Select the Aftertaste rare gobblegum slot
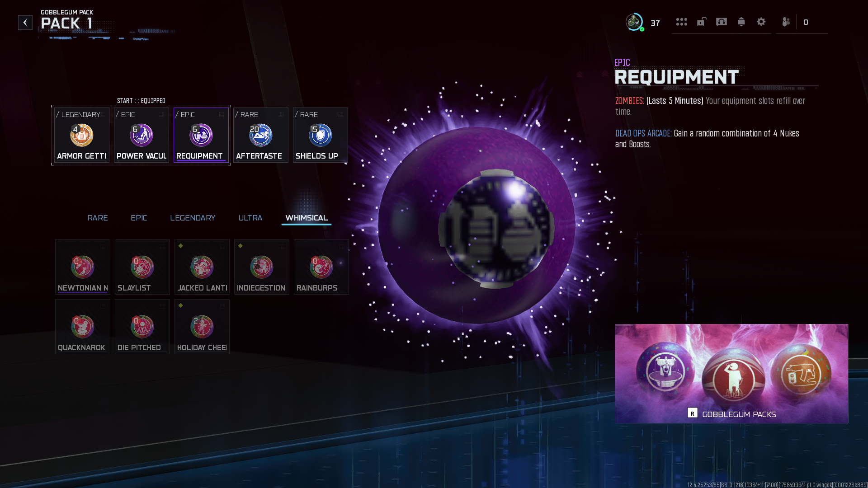 tap(261, 135)
